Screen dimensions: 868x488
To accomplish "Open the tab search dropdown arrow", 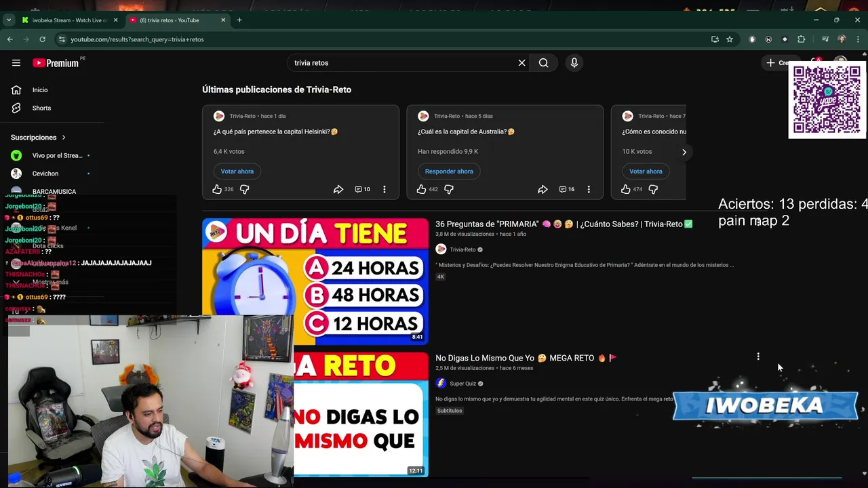I will 9,20.
